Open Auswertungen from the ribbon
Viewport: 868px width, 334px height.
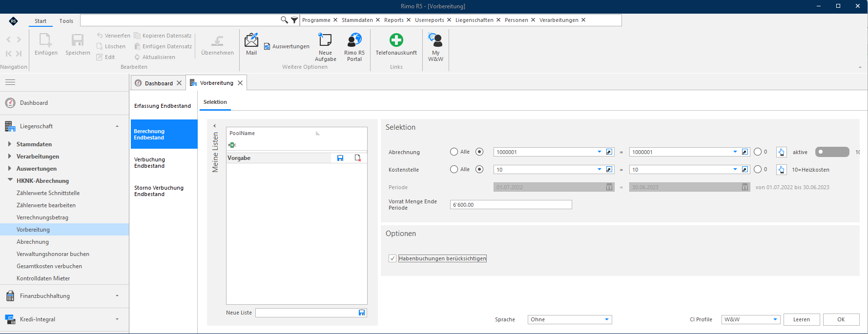point(287,46)
